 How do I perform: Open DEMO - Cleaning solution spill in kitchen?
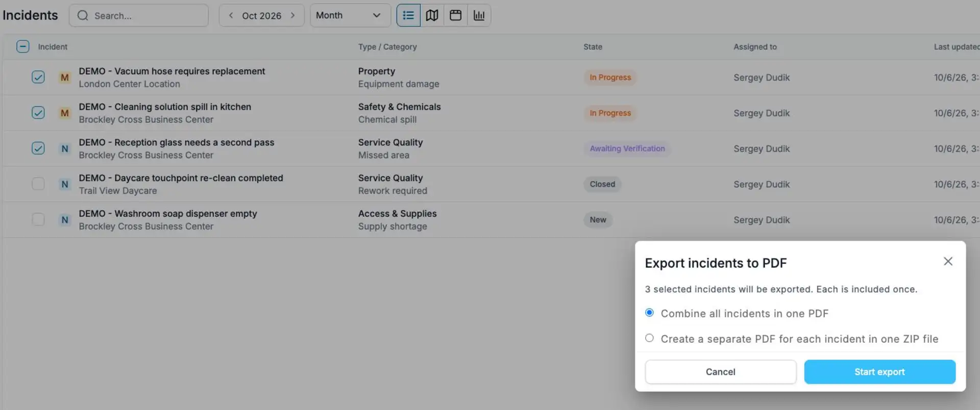(165, 107)
